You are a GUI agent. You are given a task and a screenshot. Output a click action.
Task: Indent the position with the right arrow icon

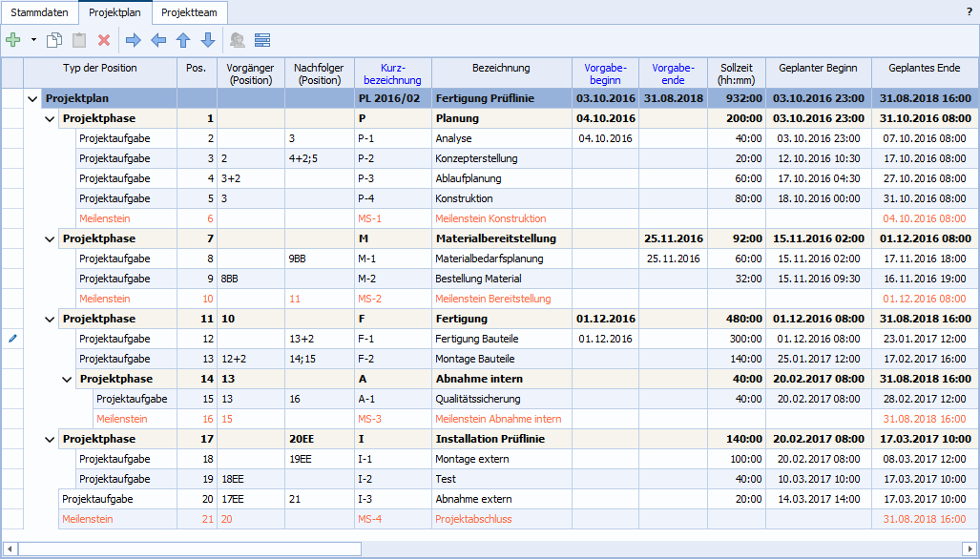click(134, 40)
